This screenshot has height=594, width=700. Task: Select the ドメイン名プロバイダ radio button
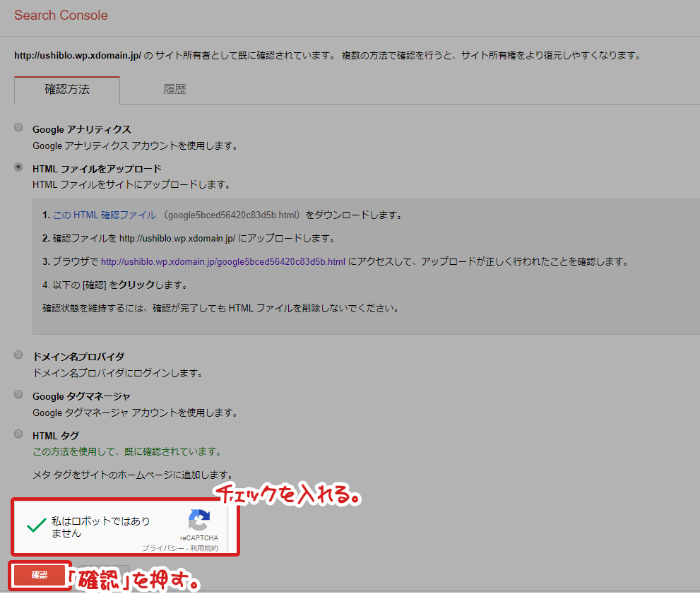tap(18, 355)
